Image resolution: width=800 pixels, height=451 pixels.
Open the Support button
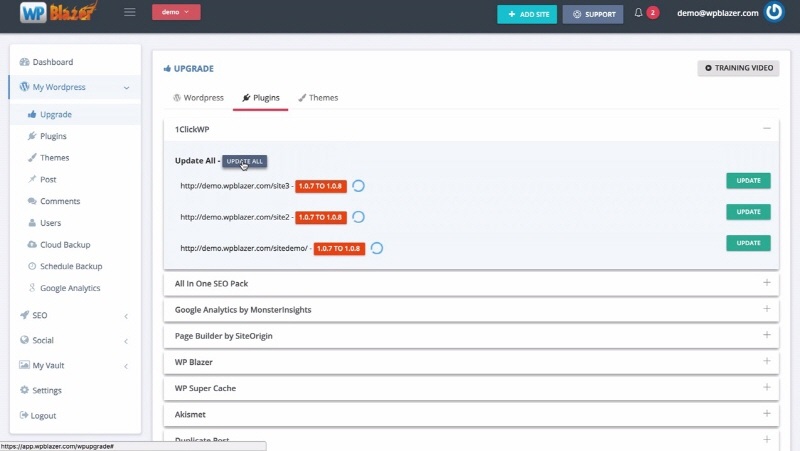coord(593,14)
